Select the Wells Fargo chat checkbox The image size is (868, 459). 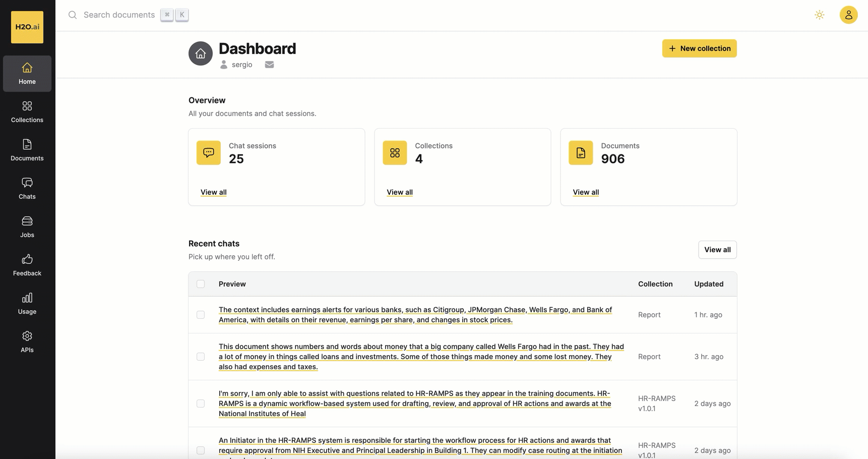tap(201, 357)
